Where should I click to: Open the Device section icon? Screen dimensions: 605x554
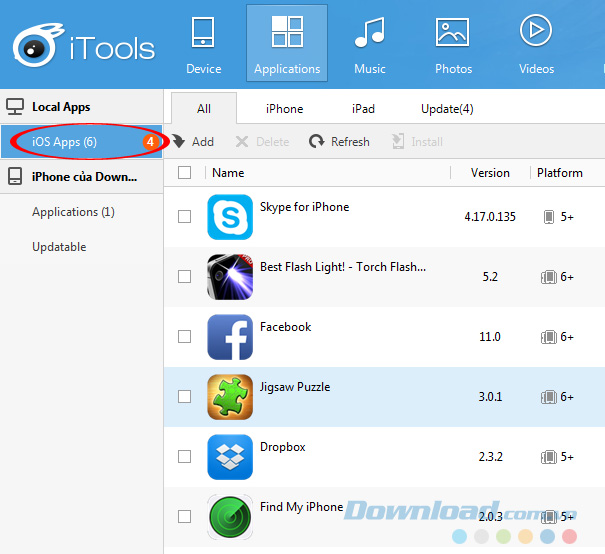tap(203, 32)
